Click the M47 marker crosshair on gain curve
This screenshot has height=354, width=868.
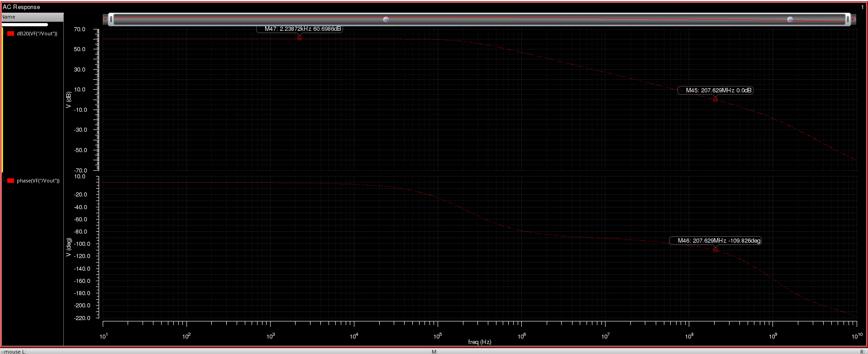pyautogui.click(x=299, y=38)
